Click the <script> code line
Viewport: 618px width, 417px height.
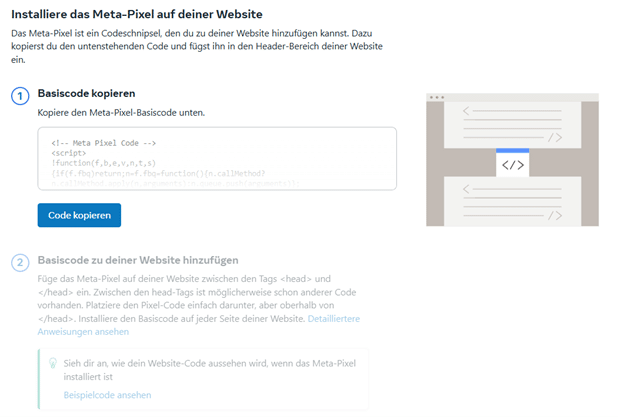(x=69, y=153)
